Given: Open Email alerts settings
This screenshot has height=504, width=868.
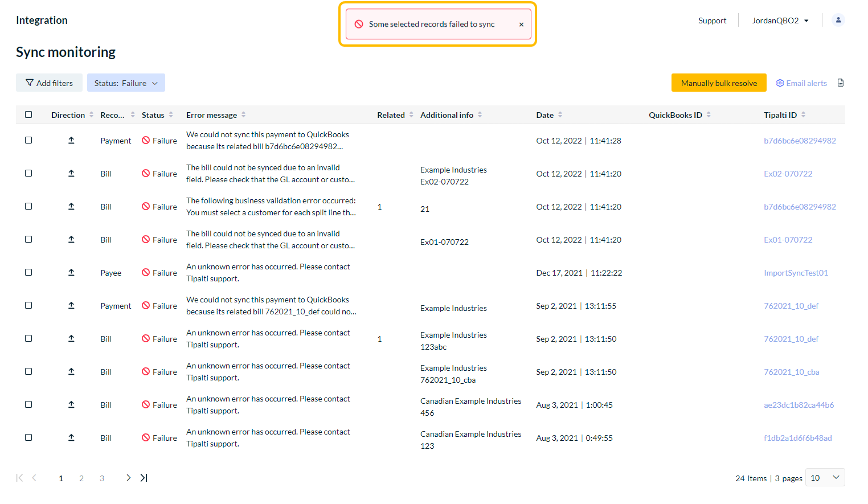Looking at the screenshot, I should tap(801, 83).
